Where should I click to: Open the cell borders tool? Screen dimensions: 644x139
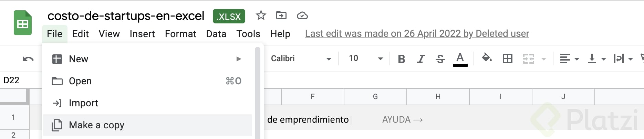[507, 58]
